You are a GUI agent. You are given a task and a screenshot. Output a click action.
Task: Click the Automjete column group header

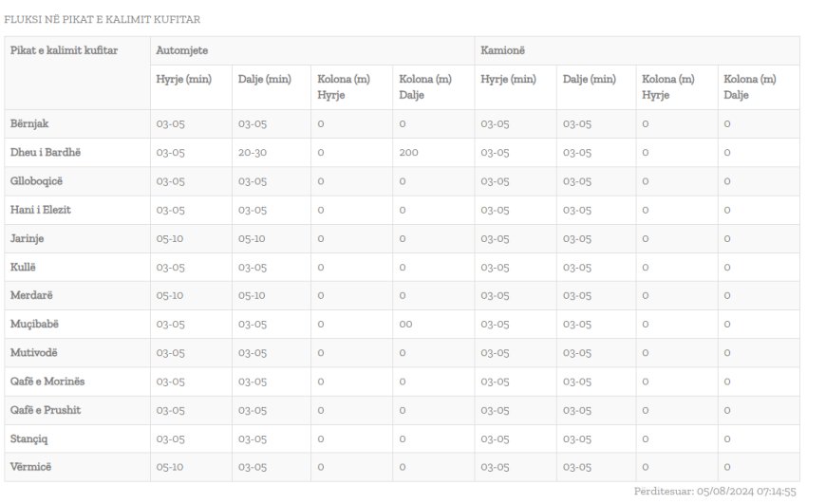coord(181,50)
